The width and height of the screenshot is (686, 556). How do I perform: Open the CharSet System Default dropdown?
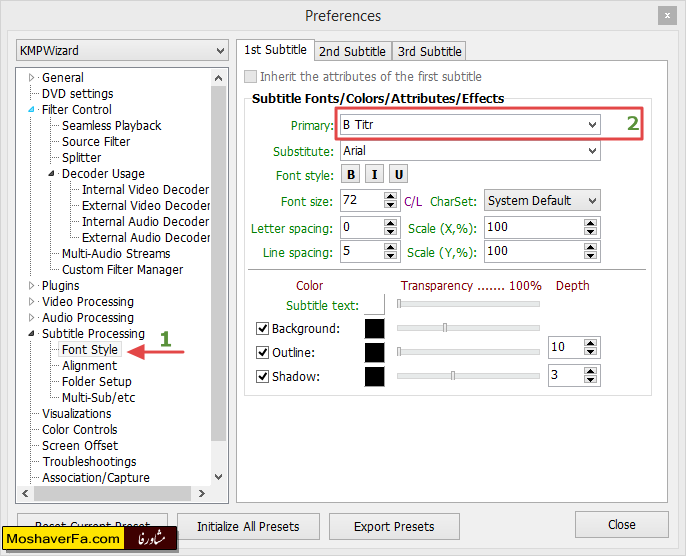click(x=592, y=201)
